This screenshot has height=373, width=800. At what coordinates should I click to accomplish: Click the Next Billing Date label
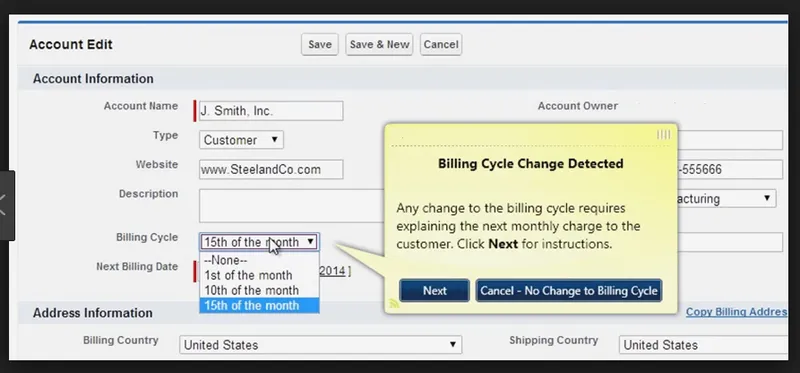pos(137,266)
